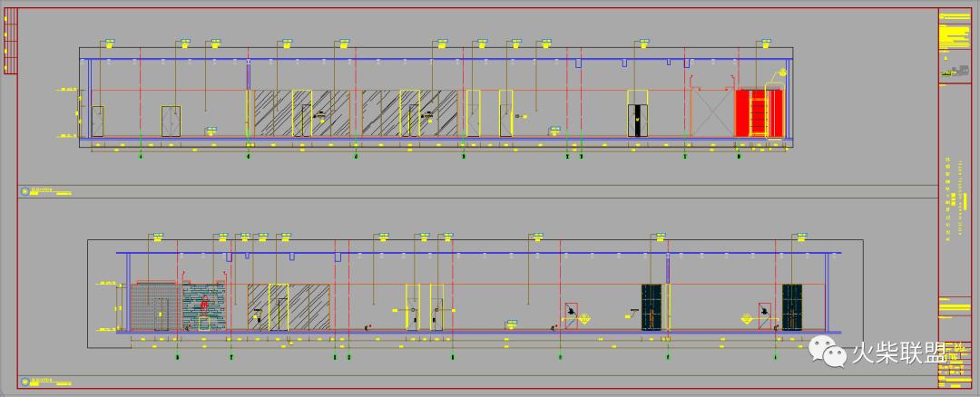Select the upper elevation's drawing title bubble
The image size is (980, 397).
point(24,191)
